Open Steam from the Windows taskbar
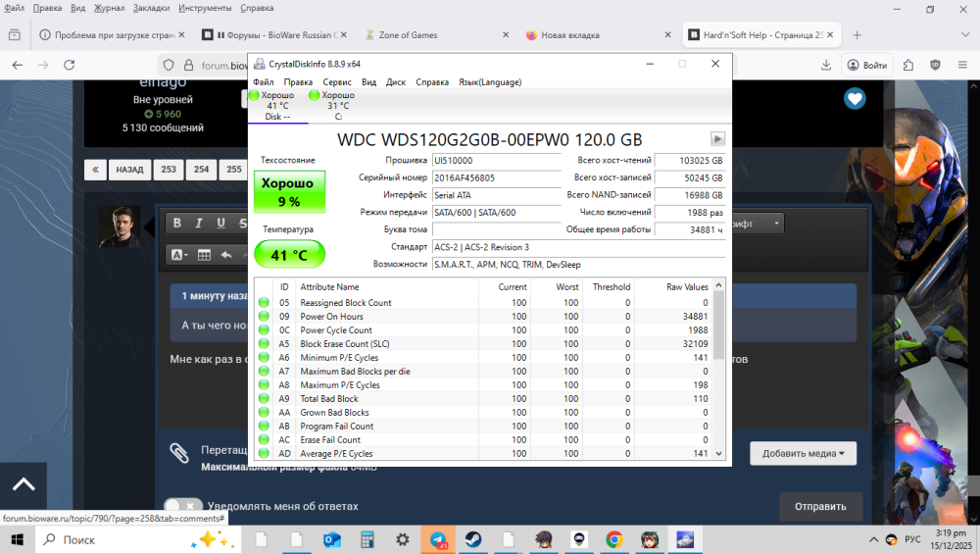 pyautogui.click(x=472, y=539)
